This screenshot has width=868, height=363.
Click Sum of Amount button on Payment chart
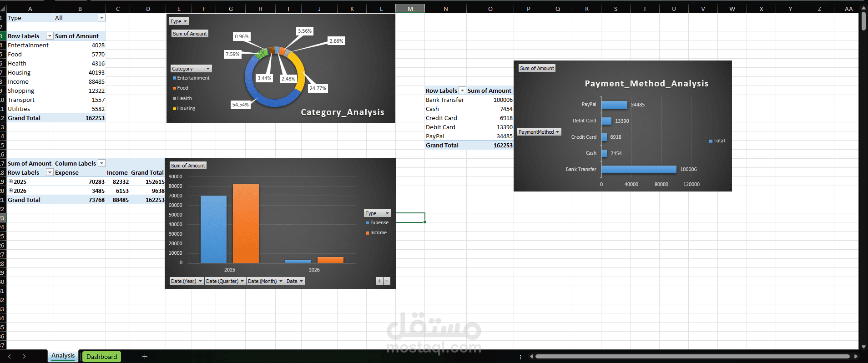537,68
